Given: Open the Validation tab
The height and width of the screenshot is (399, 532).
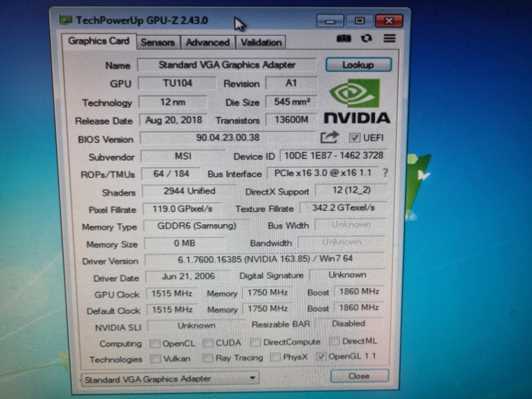Looking at the screenshot, I should pos(261,43).
